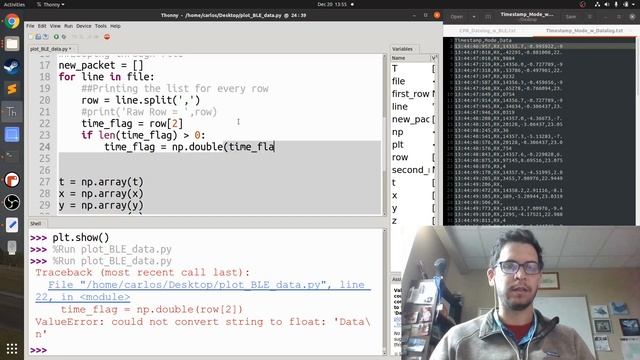Open the Tools menu in Thonny
640x360 pixels.
click(x=100, y=26)
